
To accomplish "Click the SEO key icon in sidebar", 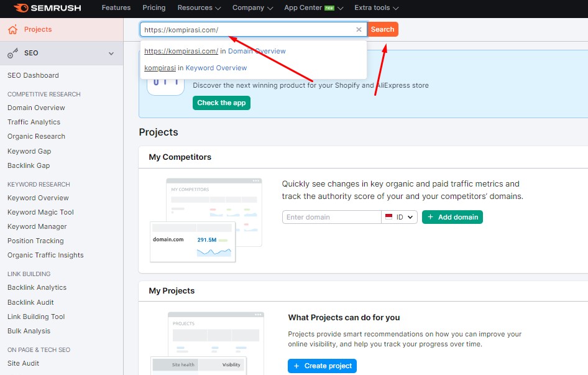I will tap(13, 53).
